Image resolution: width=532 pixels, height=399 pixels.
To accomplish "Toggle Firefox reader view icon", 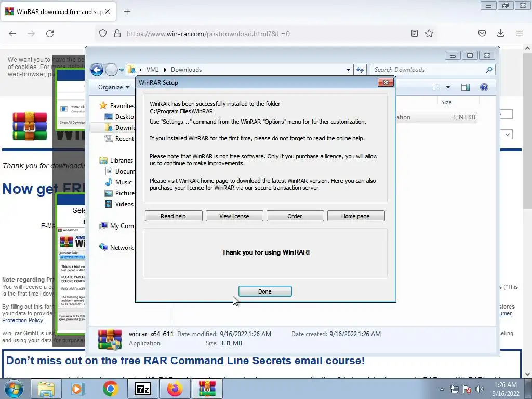I will click(414, 33).
